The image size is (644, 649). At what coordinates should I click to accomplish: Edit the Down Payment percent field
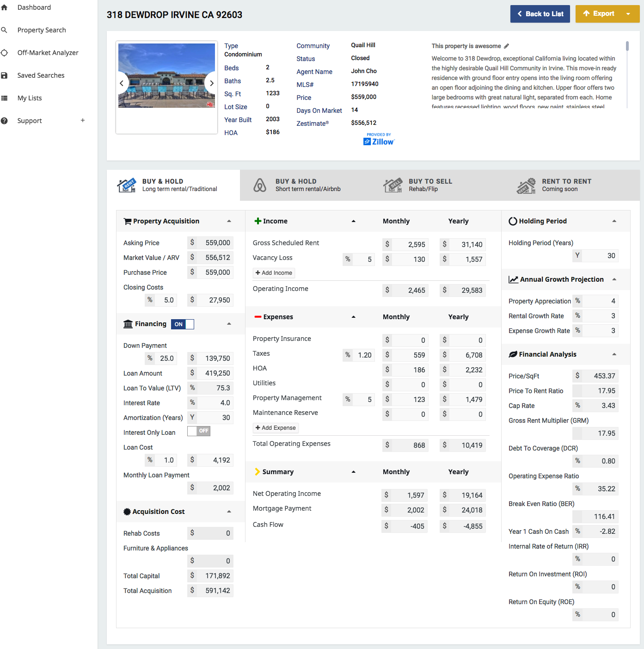pos(166,358)
